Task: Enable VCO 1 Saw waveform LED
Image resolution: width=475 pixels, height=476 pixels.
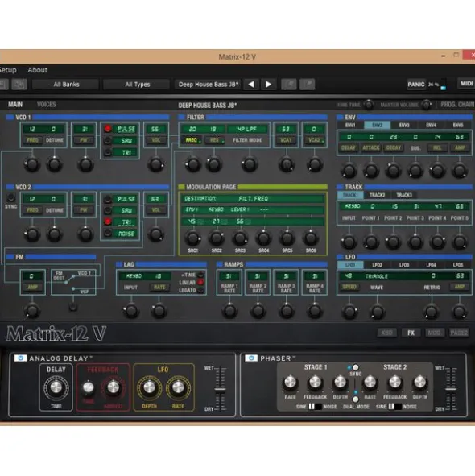Action: click(x=108, y=140)
